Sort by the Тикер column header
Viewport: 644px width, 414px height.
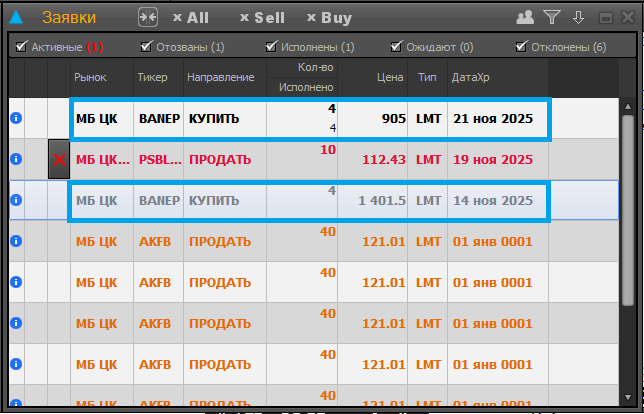point(159,78)
